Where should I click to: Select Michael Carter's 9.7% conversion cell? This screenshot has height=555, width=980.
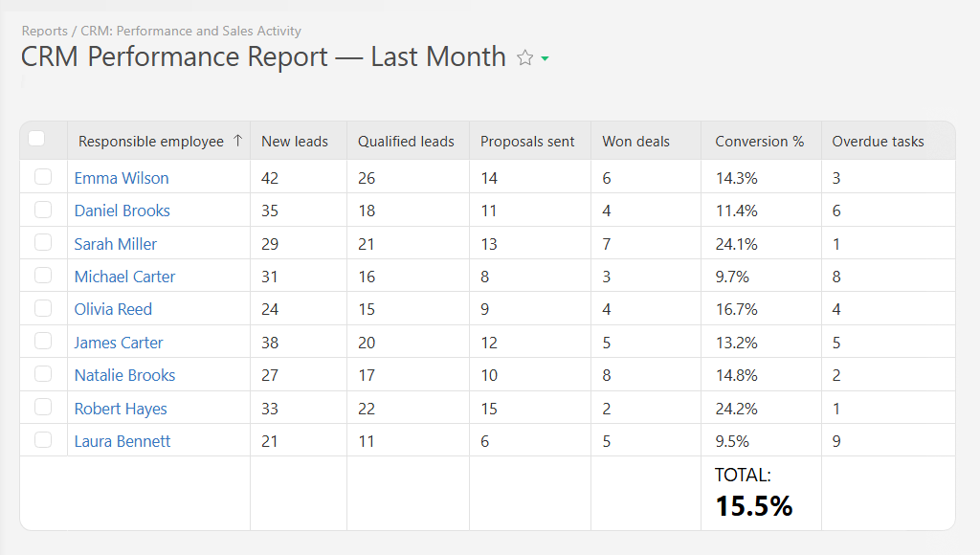click(761, 276)
